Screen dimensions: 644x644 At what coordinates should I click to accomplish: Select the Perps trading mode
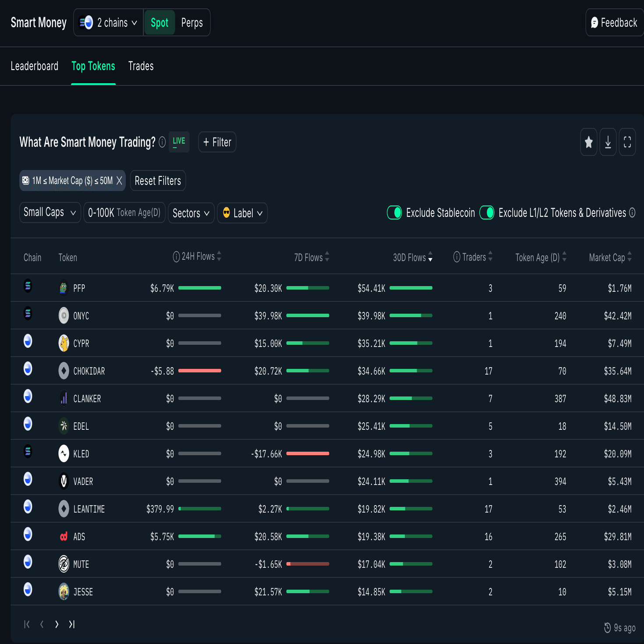[192, 22]
